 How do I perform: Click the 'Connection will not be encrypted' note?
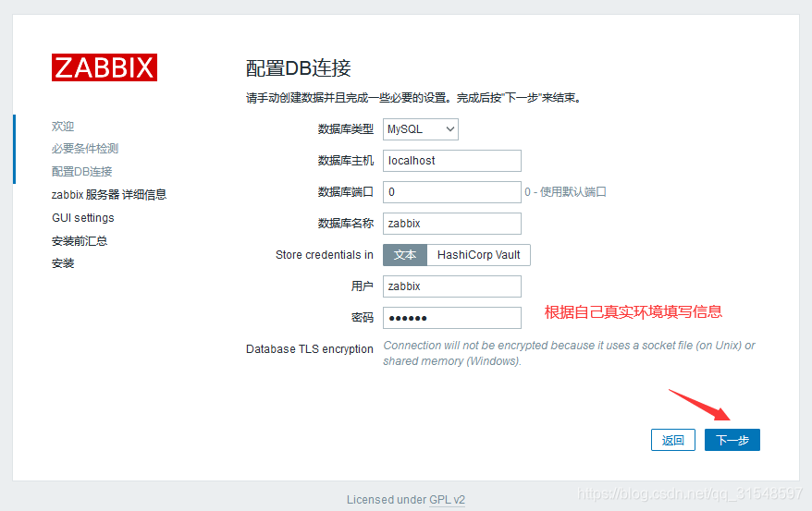[x=569, y=353]
